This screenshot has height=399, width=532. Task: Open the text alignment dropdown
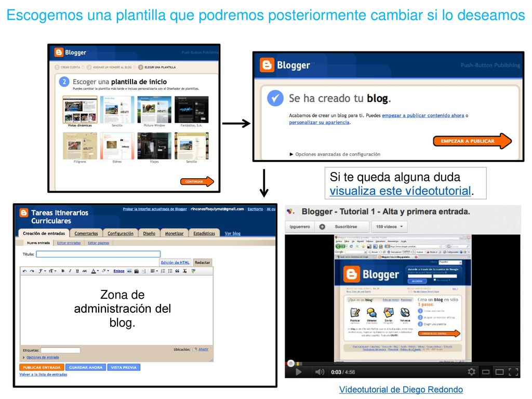pos(154,271)
